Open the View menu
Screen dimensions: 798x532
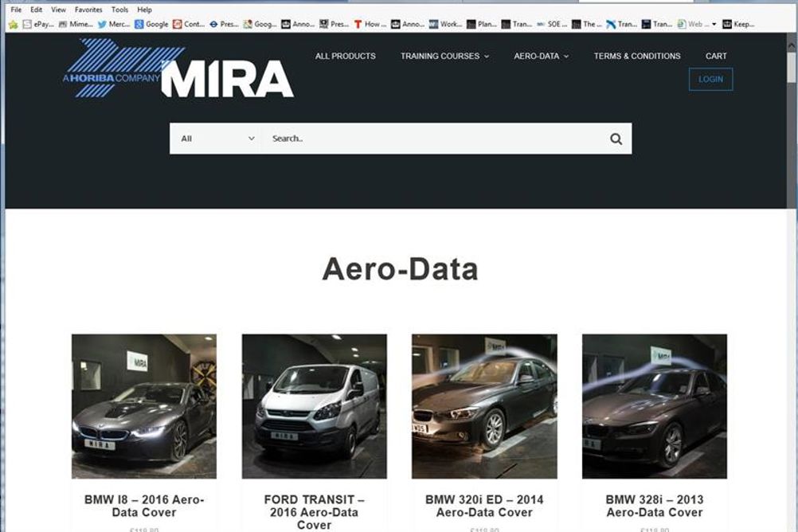pyautogui.click(x=58, y=10)
